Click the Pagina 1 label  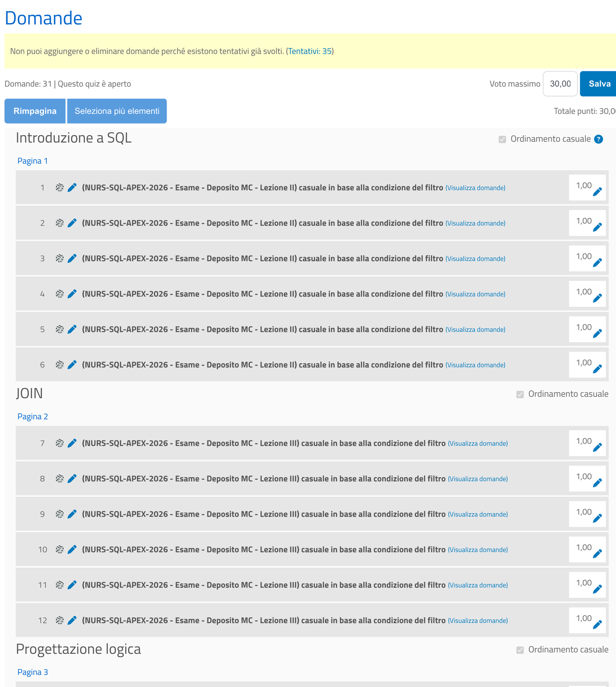coord(33,161)
